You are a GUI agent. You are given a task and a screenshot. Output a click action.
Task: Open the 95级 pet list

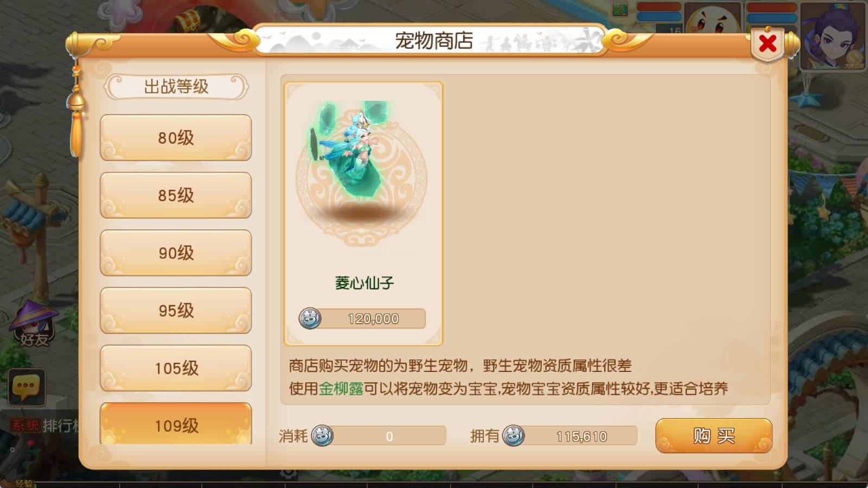[x=176, y=310]
